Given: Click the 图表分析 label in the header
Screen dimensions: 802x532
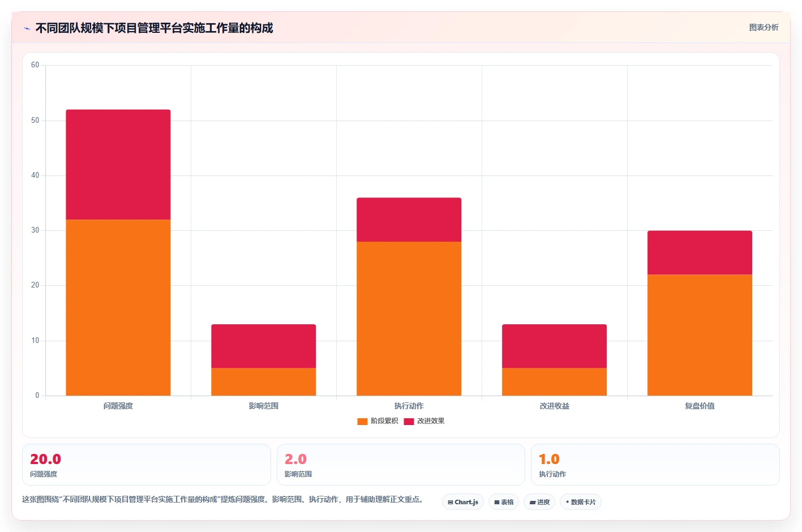Looking at the screenshot, I should tap(764, 27).
